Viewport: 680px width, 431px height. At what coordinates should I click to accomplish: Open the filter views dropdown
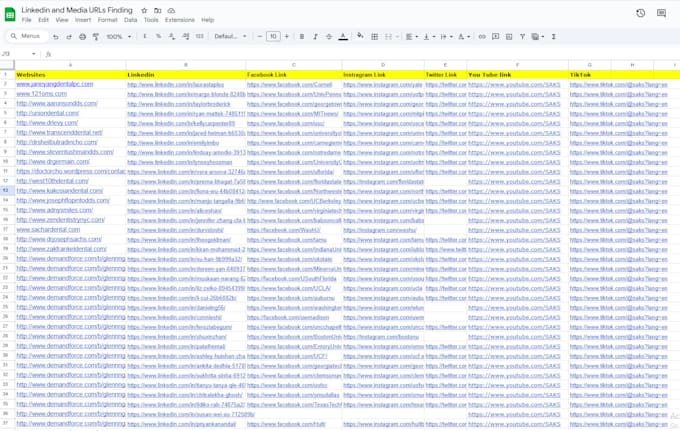538,37
